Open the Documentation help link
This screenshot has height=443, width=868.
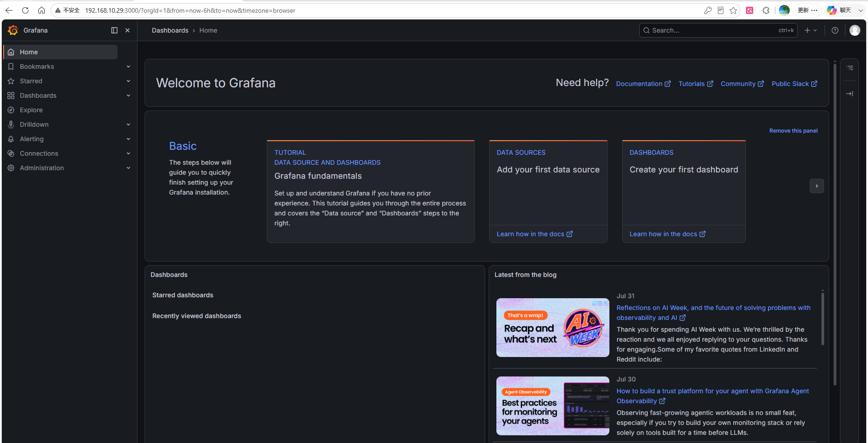click(x=643, y=84)
